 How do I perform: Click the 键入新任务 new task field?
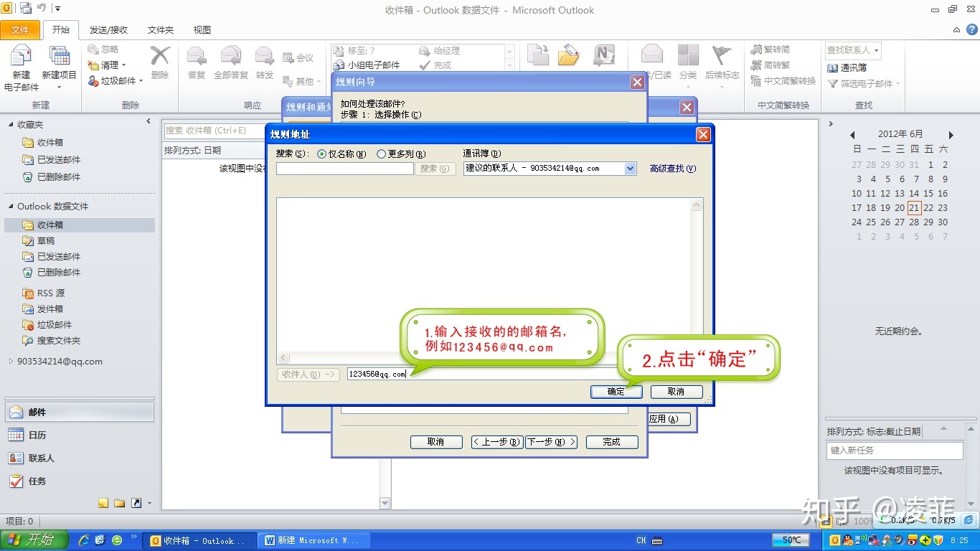[895, 451]
